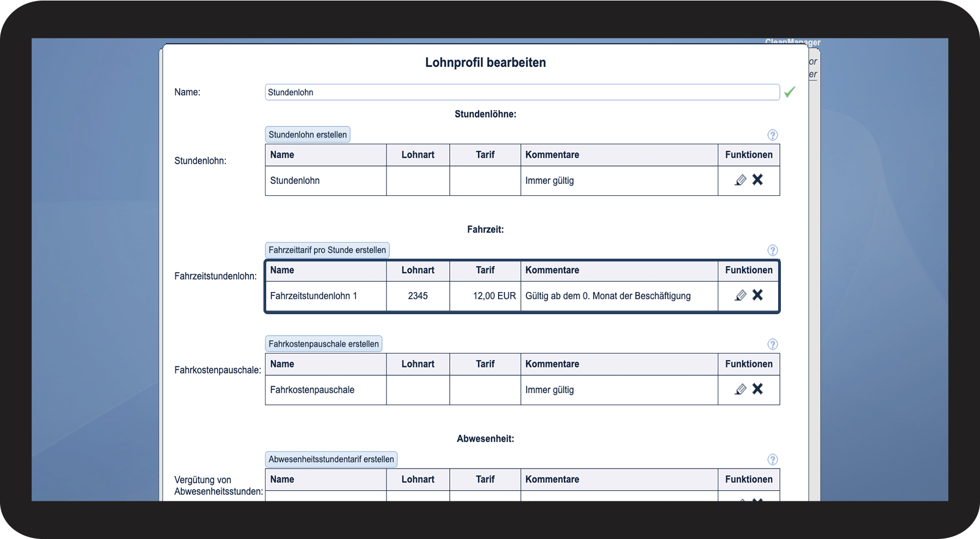Open help for Fahrzeit section

pos(773,250)
